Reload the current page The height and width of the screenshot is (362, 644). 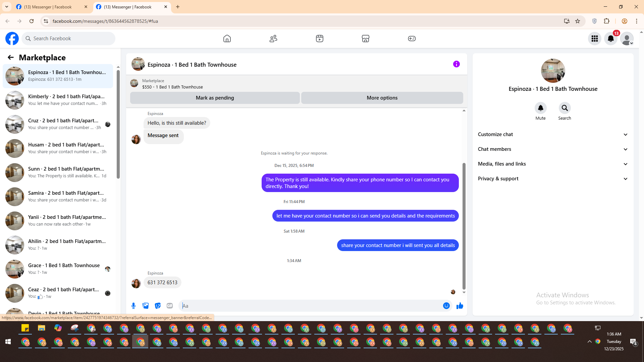pyautogui.click(x=32, y=21)
